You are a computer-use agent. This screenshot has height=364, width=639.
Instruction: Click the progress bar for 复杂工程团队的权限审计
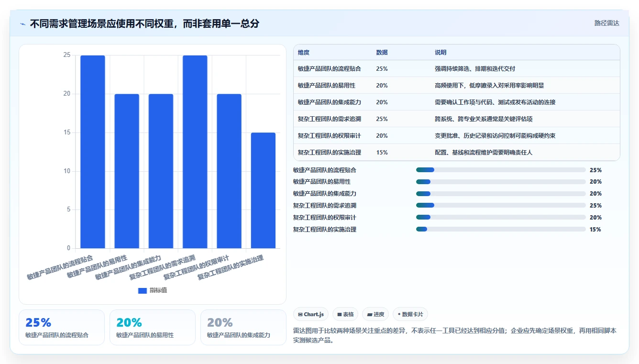coord(501,218)
